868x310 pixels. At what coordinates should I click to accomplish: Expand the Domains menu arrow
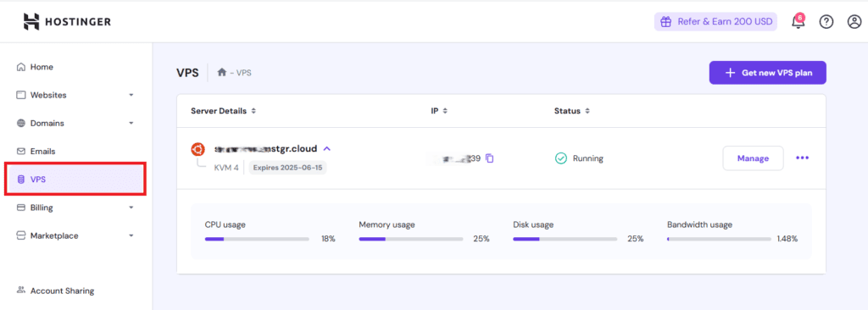pyautogui.click(x=131, y=124)
